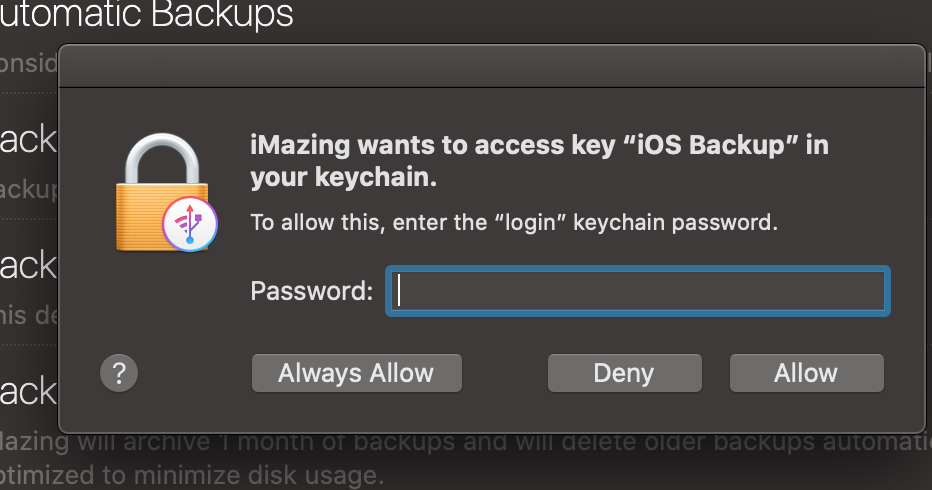Click the truncated 'ackup' description text

coord(29,190)
